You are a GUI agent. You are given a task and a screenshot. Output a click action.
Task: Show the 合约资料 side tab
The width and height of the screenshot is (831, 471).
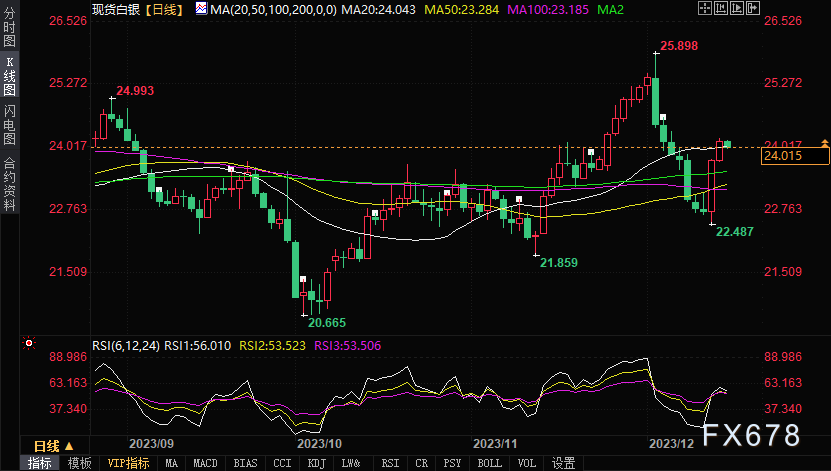(x=10, y=183)
